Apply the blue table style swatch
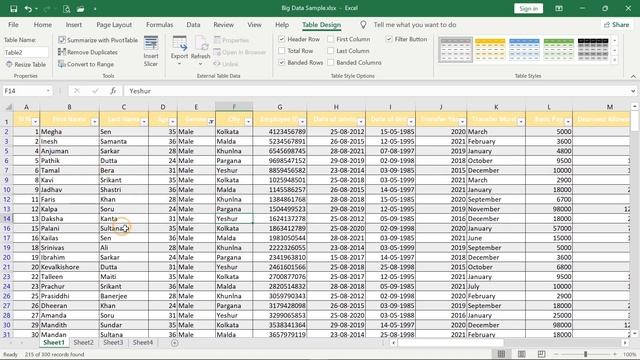The height and width of the screenshot is (360, 640). (524, 49)
